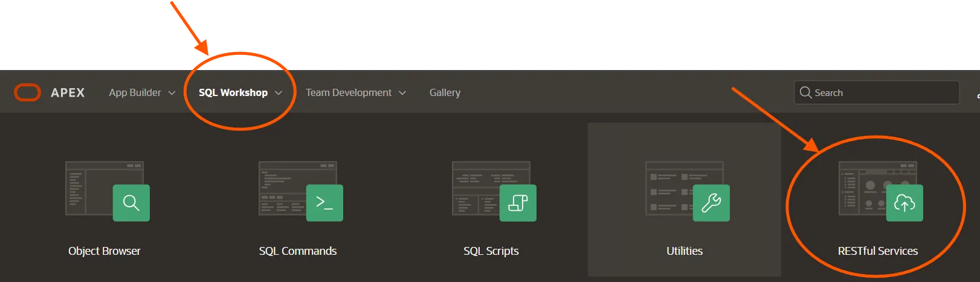Expand the App Builder dropdown chevron
Image resolution: width=980 pixels, height=282 pixels.
(x=172, y=93)
